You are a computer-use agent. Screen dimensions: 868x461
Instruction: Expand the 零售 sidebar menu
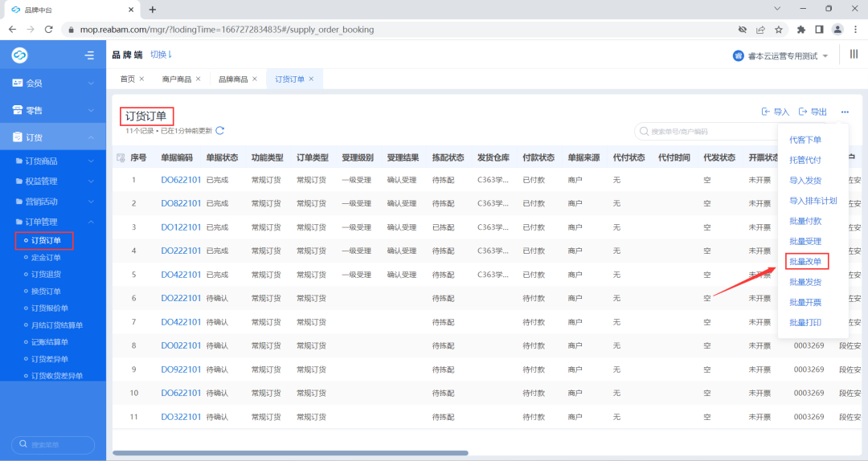click(x=52, y=110)
